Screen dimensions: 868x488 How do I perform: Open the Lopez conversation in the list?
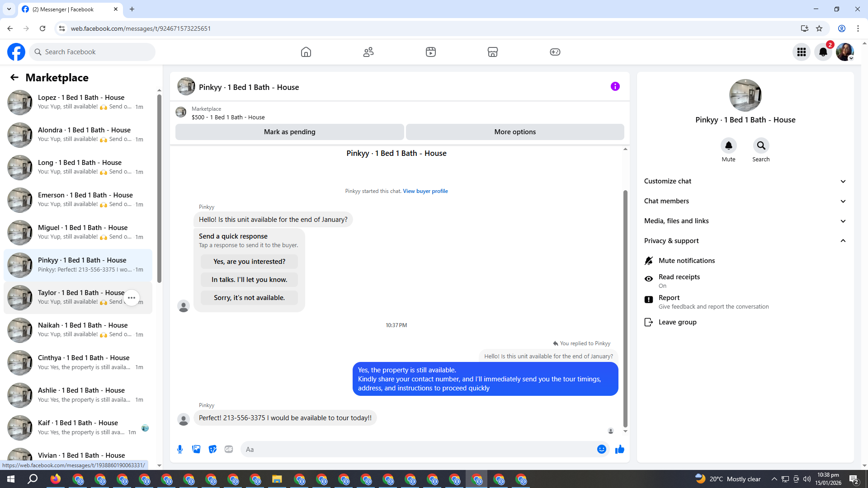coord(78,103)
